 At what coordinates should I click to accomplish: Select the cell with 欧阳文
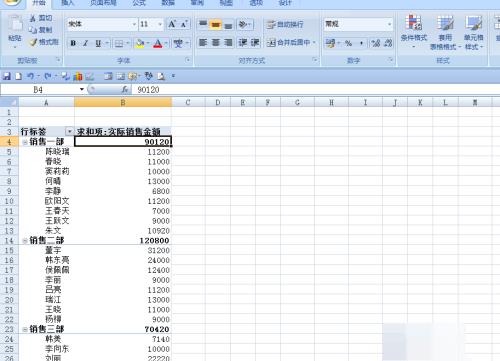click(x=46, y=201)
